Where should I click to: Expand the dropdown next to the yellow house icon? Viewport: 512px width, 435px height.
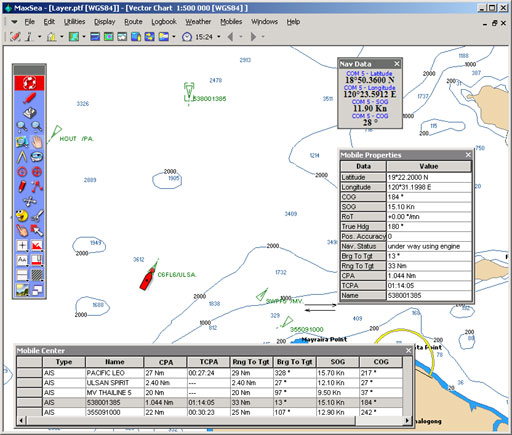pyautogui.click(x=62, y=36)
